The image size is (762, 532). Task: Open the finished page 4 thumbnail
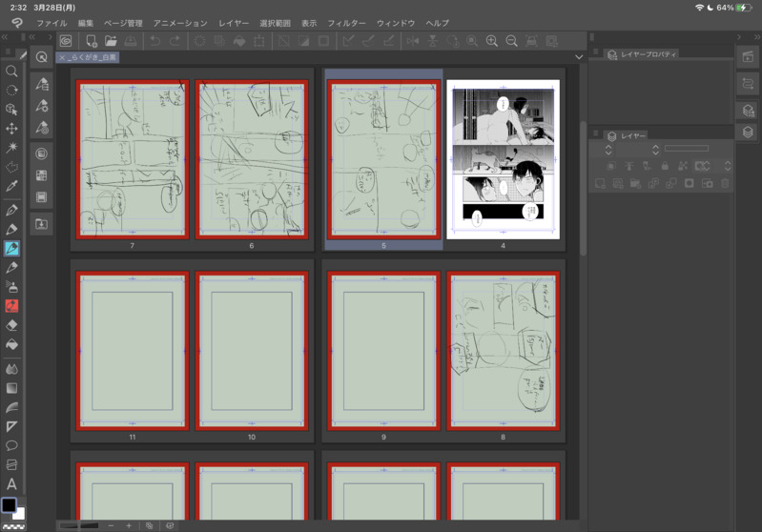point(503,159)
